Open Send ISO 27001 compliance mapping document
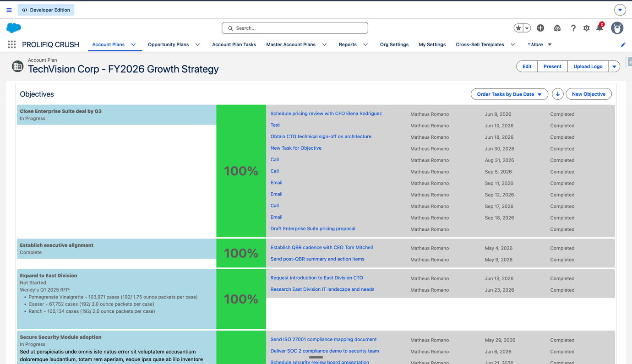This screenshot has height=364, width=632. 323,339
